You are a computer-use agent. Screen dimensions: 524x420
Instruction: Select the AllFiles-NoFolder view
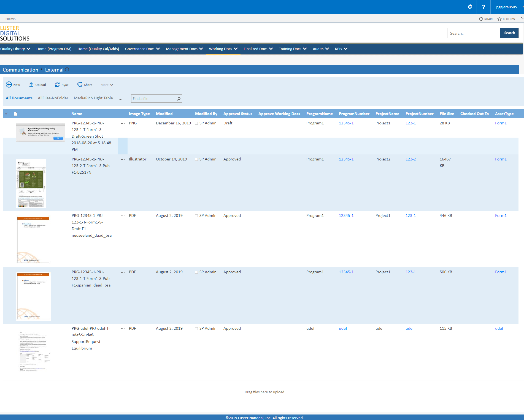[53, 98]
